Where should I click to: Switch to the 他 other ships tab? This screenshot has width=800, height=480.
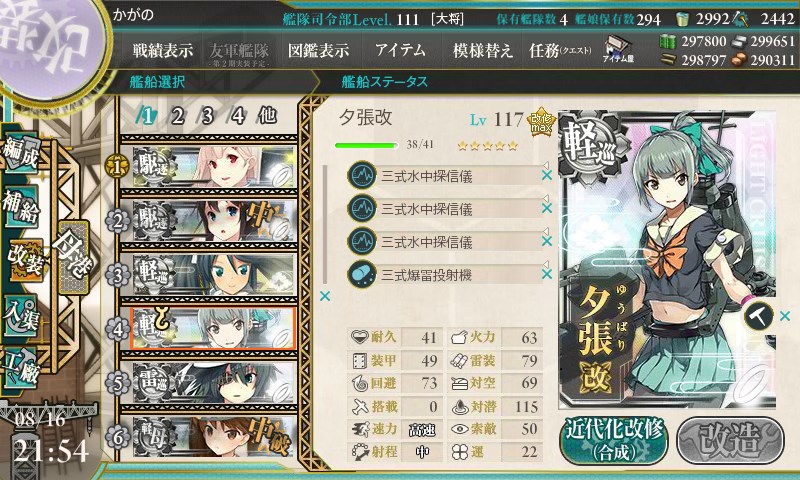(267, 116)
